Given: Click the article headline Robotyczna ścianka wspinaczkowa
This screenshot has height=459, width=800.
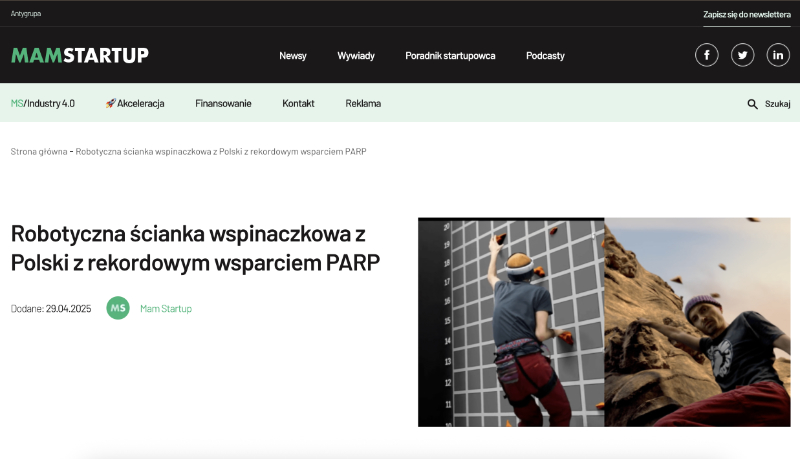Looking at the screenshot, I should tap(195, 248).
